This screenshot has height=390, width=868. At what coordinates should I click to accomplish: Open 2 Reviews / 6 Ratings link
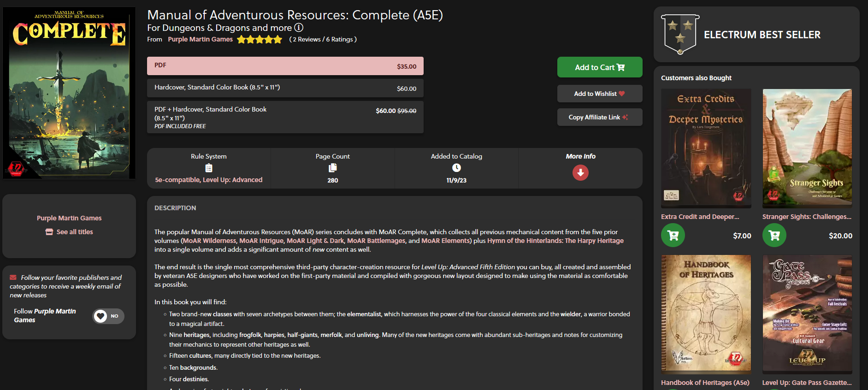(323, 39)
